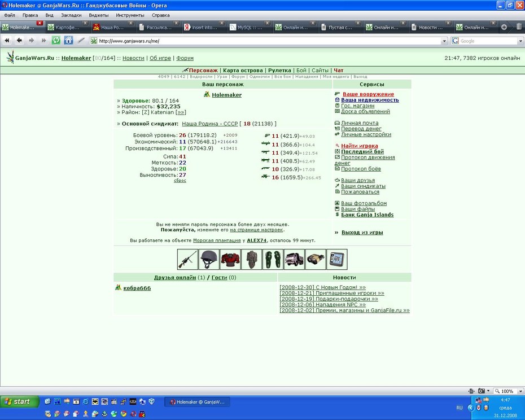Click the Opera home button
The height and width of the screenshot is (420, 525).
pos(68,41)
